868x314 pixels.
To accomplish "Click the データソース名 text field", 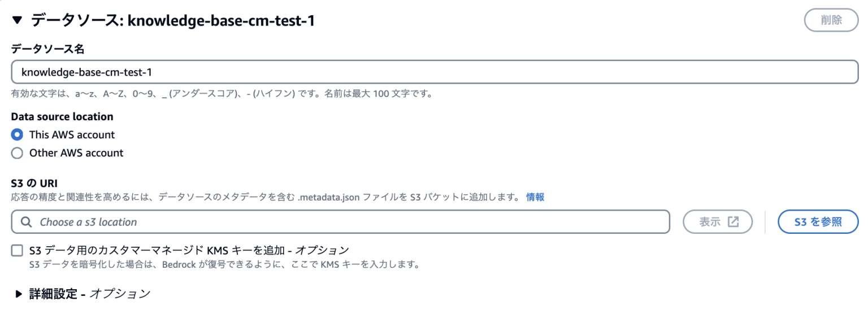I will click(x=434, y=72).
